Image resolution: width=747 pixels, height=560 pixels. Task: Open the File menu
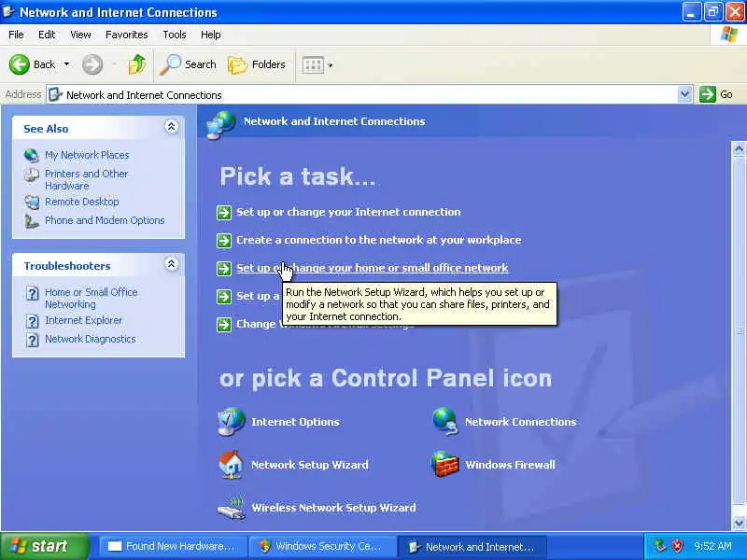[x=16, y=35]
